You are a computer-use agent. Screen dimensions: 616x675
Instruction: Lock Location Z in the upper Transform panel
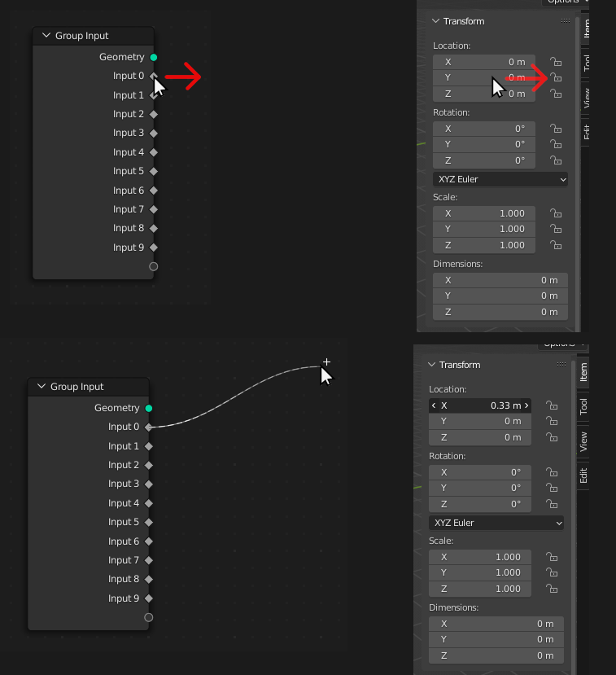point(556,94)
